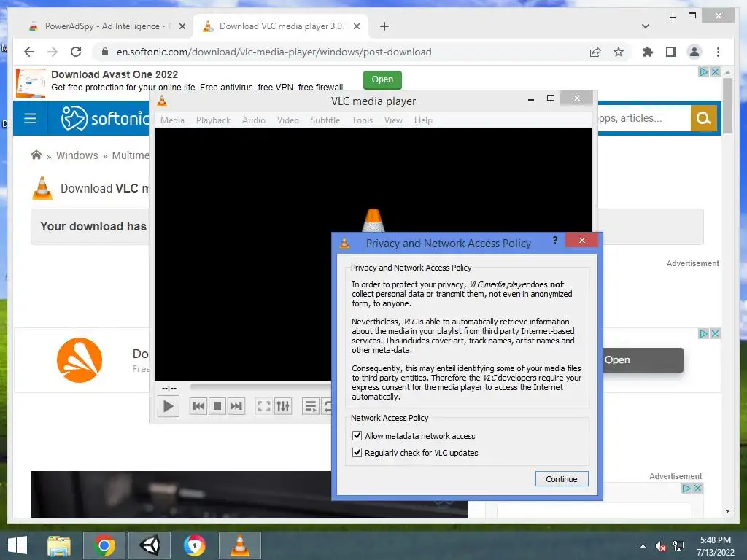The width and height of the screenshot is (747, 560).
Task: Open the Help menu in VLC
Action: (423, 120)
